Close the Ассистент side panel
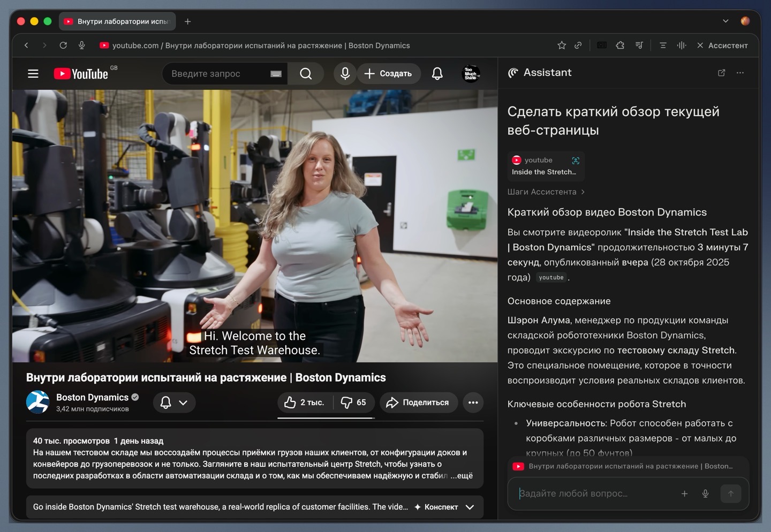Image resolution: width=771 pixels, height=532 pixels. (x=700, y=45)
